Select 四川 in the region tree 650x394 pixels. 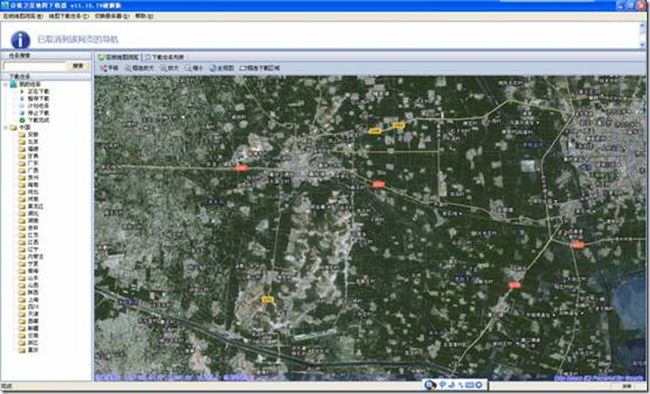[29, 307]
